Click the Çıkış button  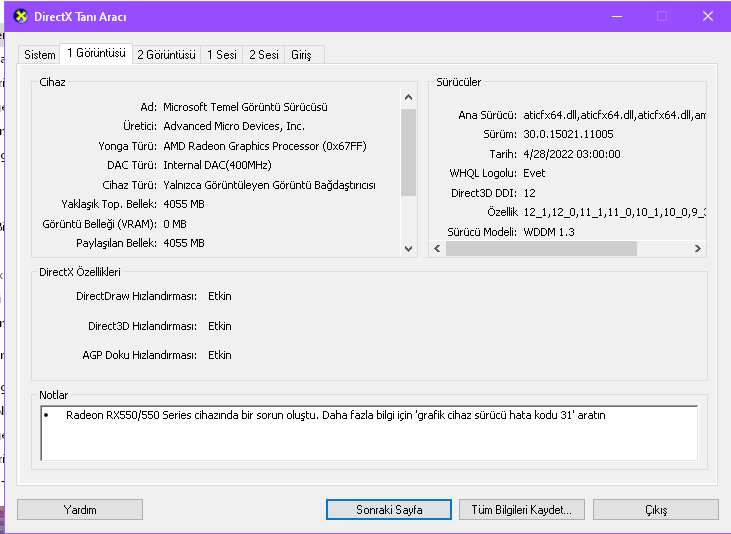pyautogui.click(x=655, y=510)
